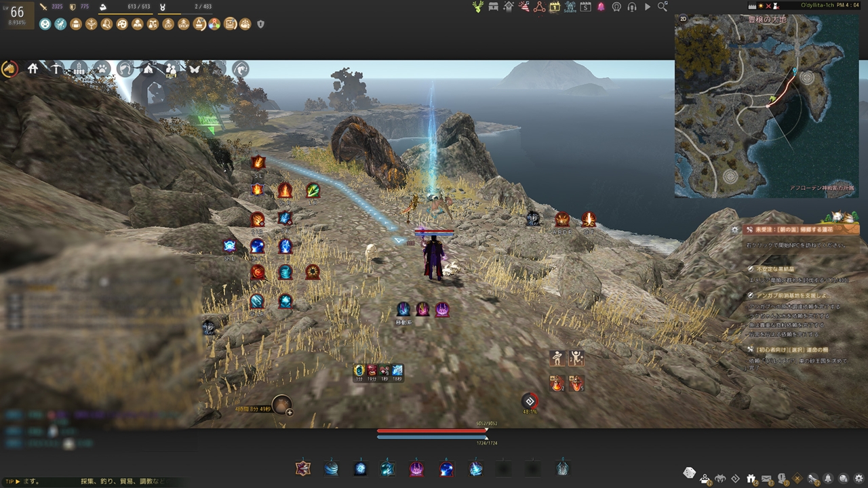Click the headset support icon

[632, 7]
